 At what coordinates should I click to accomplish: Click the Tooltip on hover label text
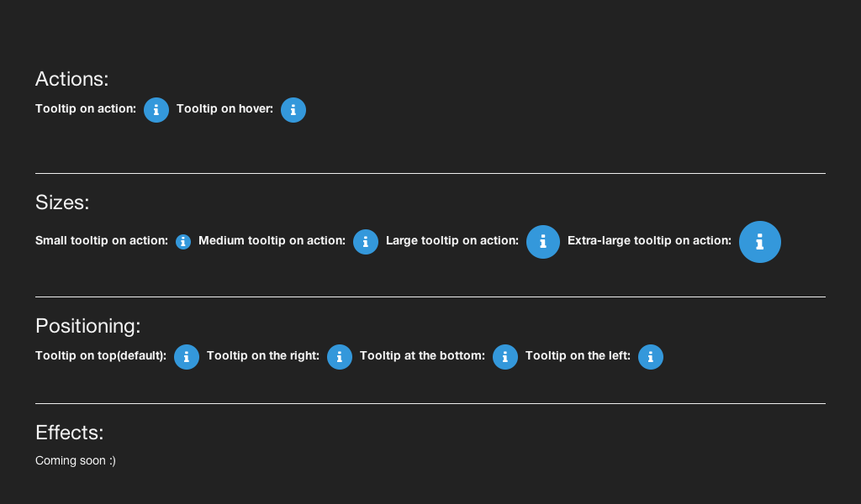pos(225,108)
